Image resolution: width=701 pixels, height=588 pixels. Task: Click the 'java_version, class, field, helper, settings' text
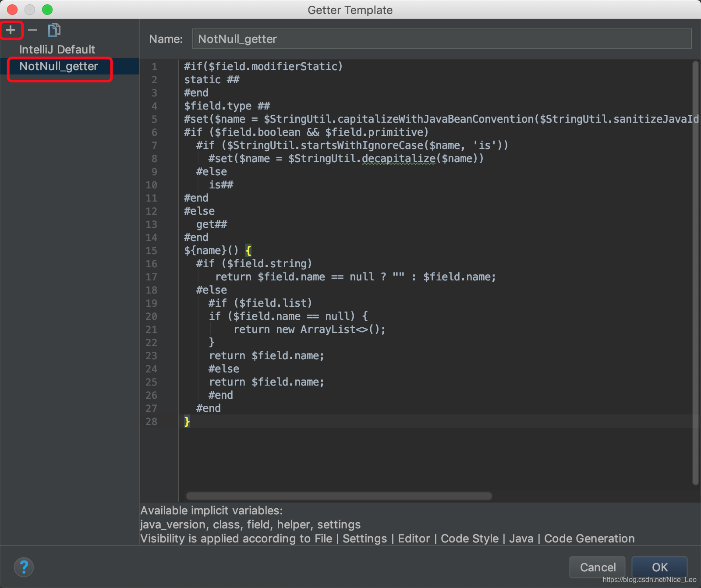pyautogui.click(x=251, y=524)
